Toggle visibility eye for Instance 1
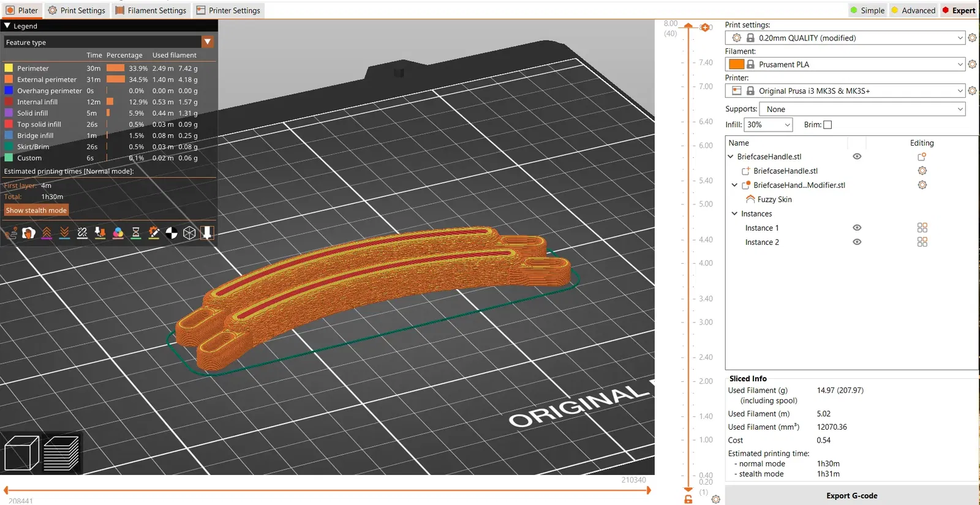The width and height of the screenshot is (980, 505). pos(857,228)
